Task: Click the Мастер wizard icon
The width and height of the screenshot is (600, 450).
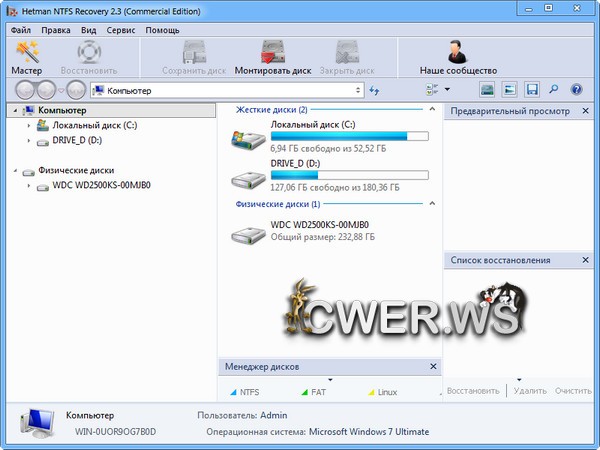Action: pyautogui.click(x=26, y=53)
